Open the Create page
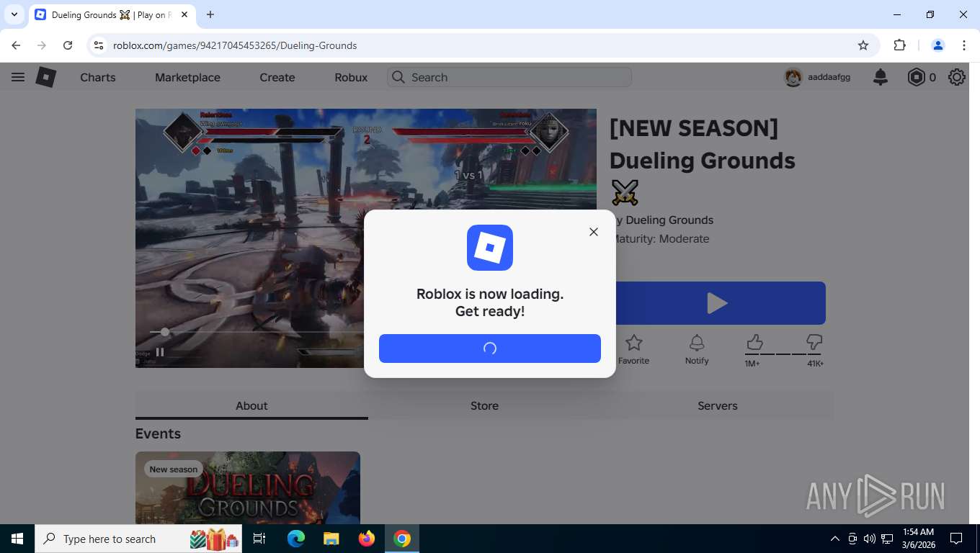 (277, 77)
